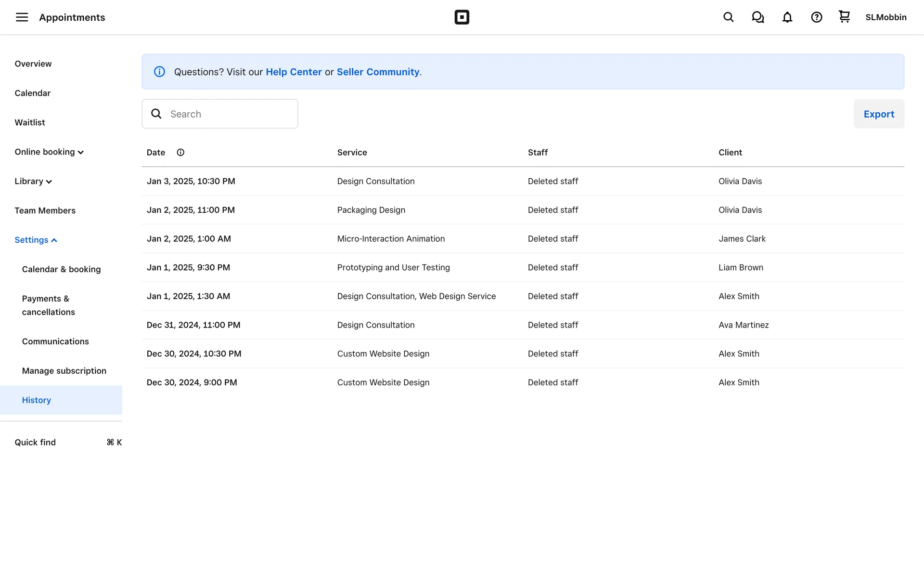Go to Calendar in the sidebar

32,93
